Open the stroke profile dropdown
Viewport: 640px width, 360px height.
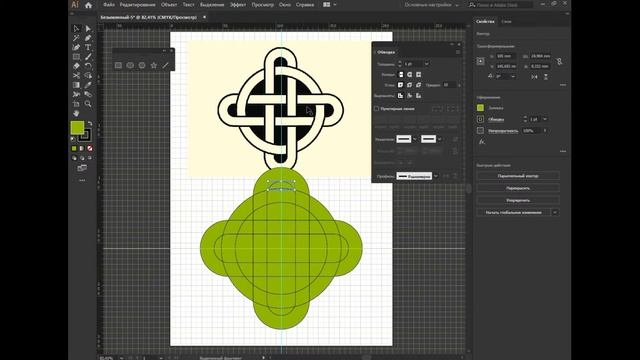(x=436, y=176)
